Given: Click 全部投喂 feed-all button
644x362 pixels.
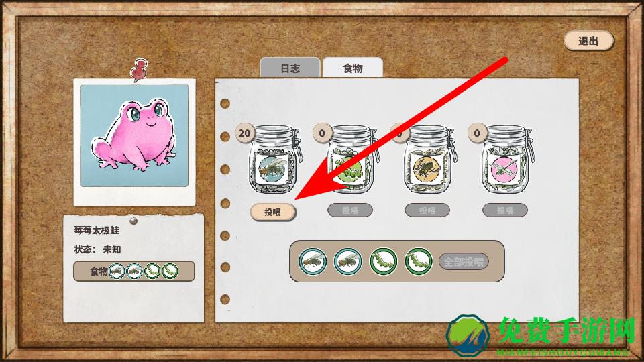Looking at the screenshot, I should tap(464, 261).
